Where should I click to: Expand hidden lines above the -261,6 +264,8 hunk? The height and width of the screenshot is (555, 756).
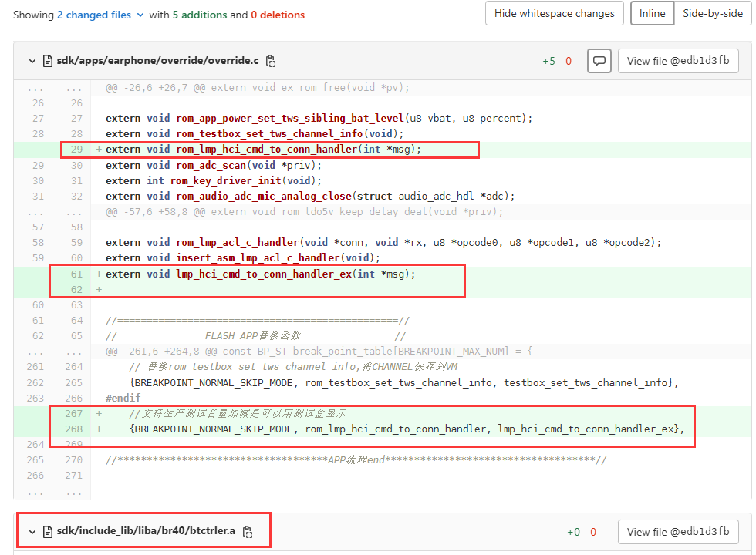[52, 351]
